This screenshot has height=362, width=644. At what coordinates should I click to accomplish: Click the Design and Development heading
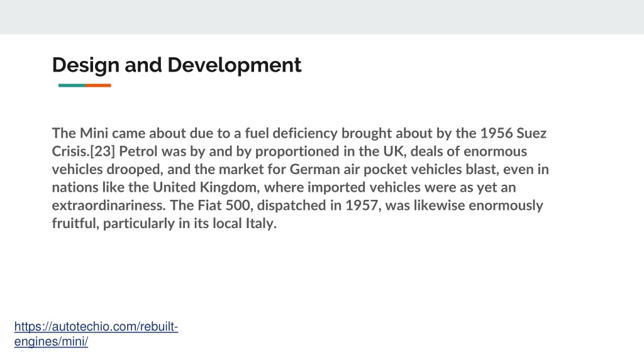[x=177, y=65]
